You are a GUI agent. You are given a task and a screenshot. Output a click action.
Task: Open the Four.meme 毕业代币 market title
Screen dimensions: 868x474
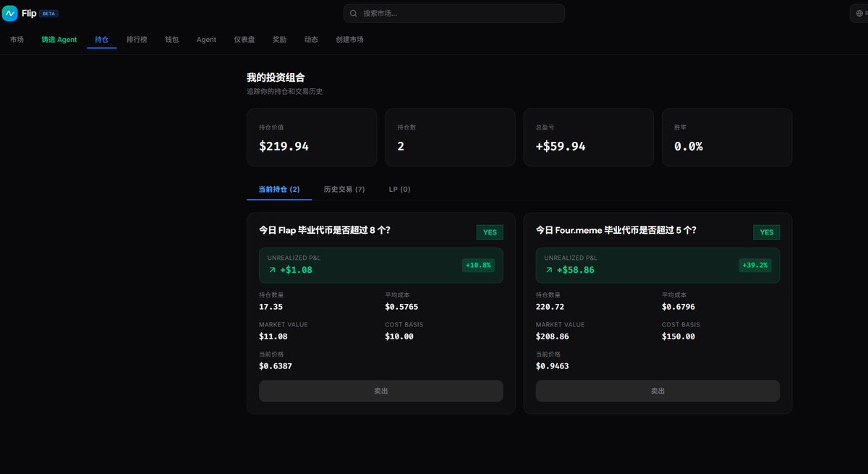click(x=616, y=231)
